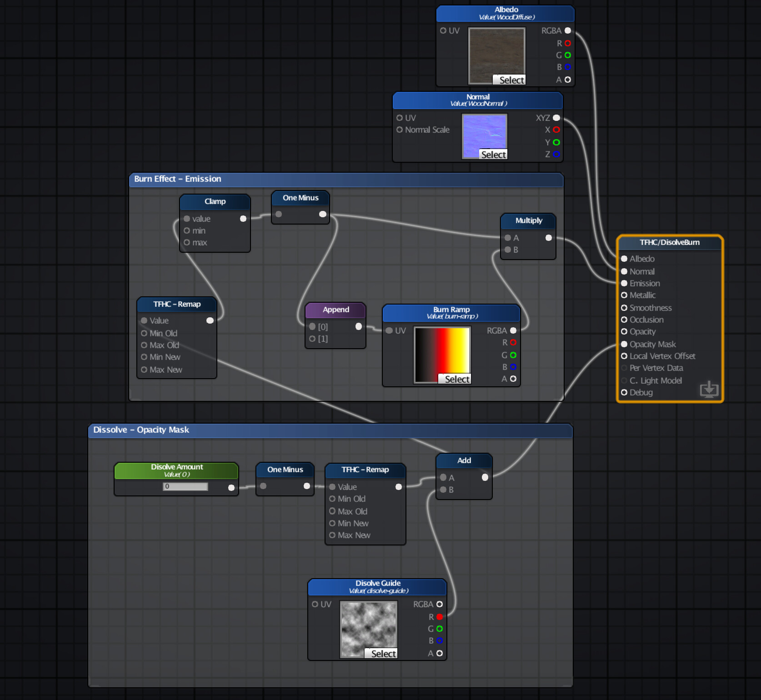
Task: Click the WoodNormal texture thumbnail
Action: [x=484, y=136]
